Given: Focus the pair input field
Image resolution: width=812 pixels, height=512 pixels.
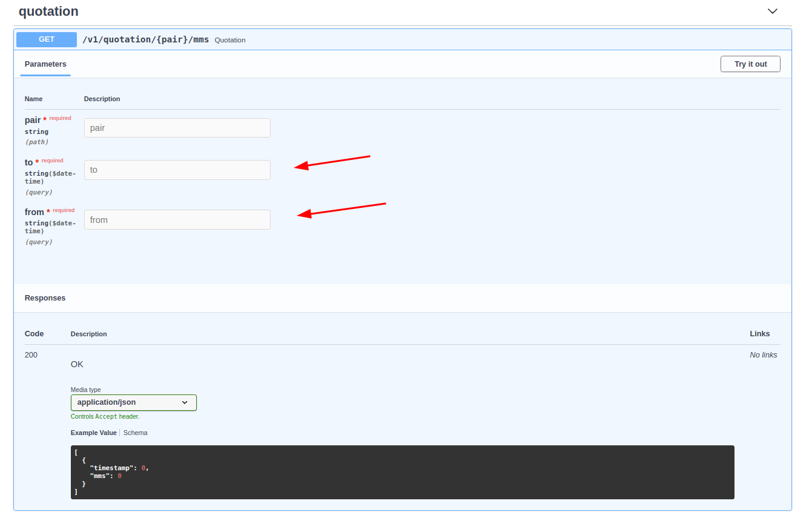Looking at the screenshot, I should pyautogui.click(x=177, y=128).
